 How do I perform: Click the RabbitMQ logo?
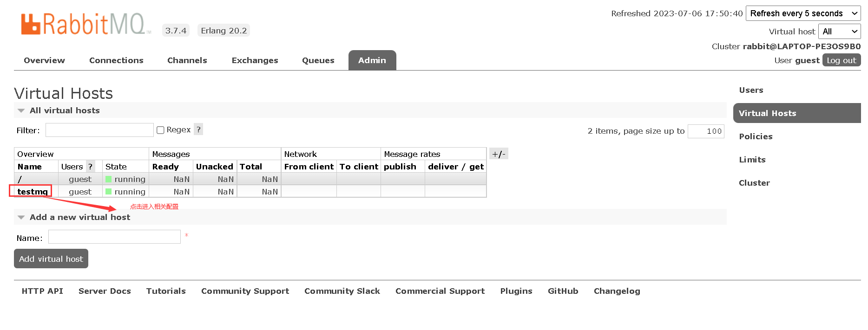coord(86,24)
